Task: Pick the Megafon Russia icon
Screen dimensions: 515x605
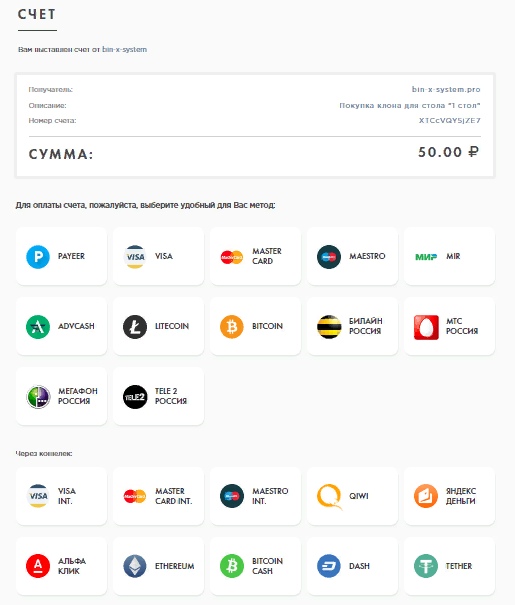Action: (x=38, y=397)
